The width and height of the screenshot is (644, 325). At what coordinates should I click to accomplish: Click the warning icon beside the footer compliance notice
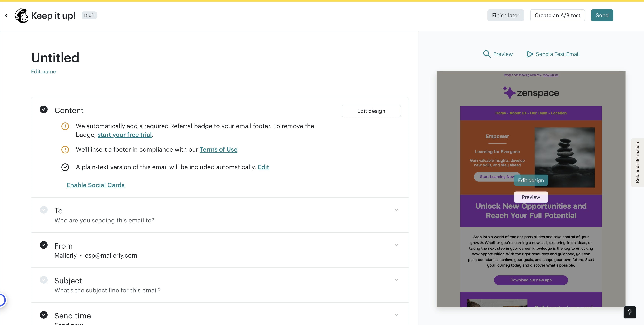click(x=65, y=149)
